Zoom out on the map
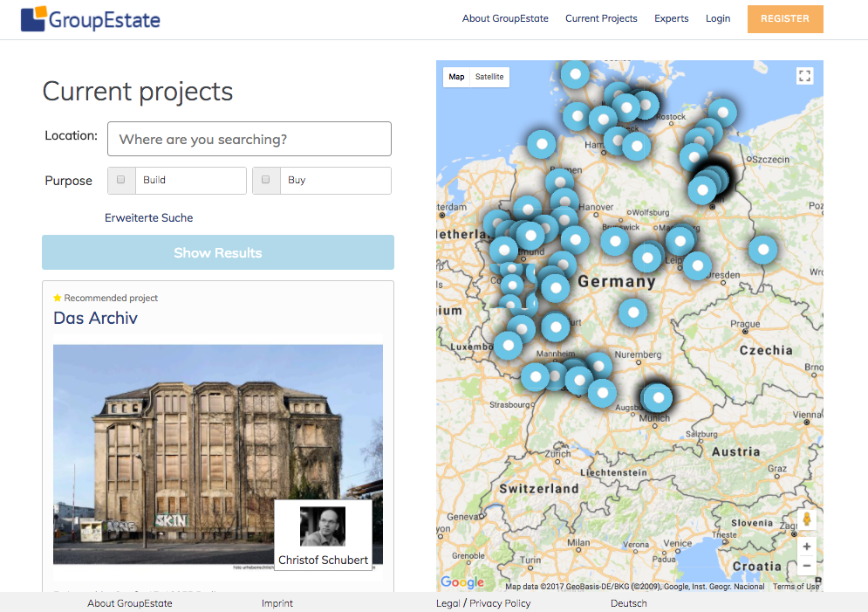The image size is (868, 612). [807, 566]
